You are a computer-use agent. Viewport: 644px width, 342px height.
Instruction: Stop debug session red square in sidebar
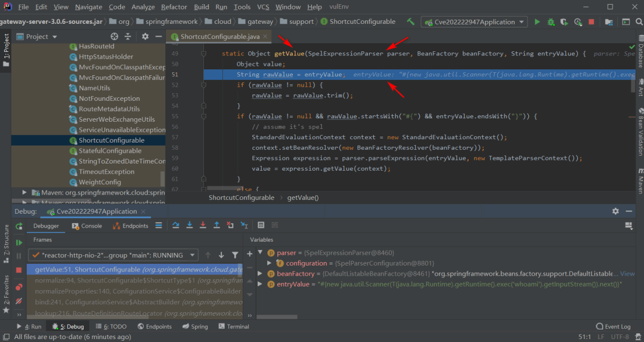point(19,270)
